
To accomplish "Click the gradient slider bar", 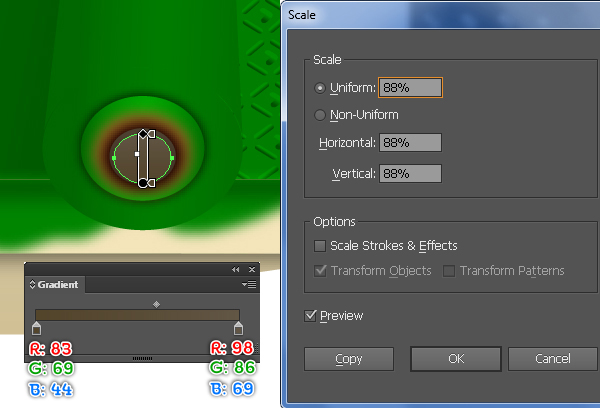I will (x=137, y=315).
